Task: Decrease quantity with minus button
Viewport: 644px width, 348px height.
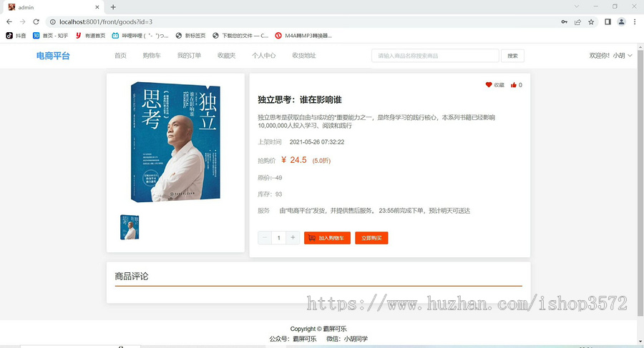Action: [x=265, y=238]
